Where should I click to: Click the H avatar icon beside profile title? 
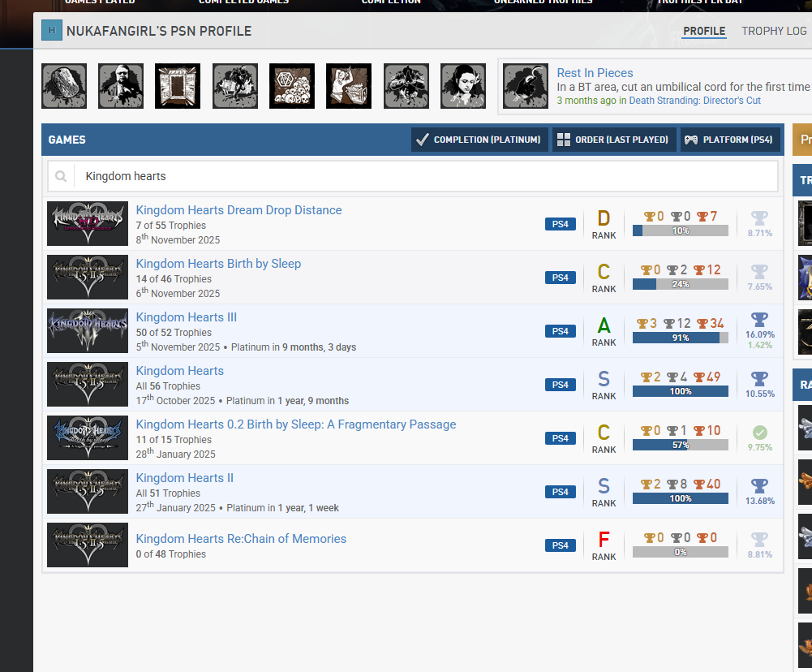52,31
